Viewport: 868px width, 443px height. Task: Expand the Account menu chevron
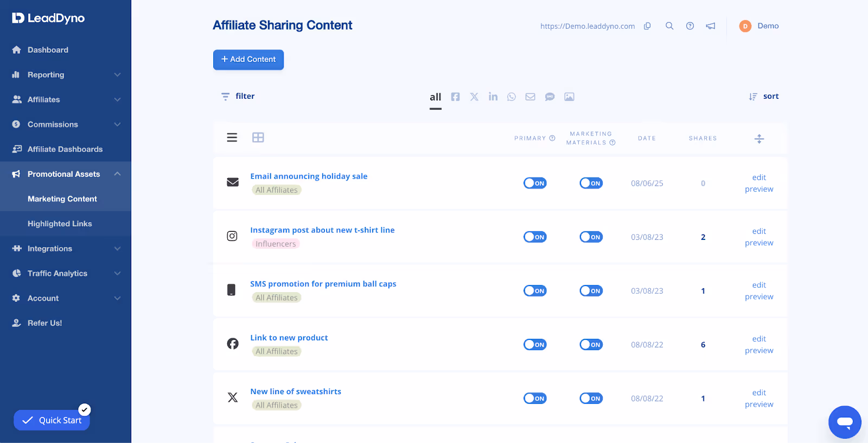pyautogui.click(x=117, y=298)
